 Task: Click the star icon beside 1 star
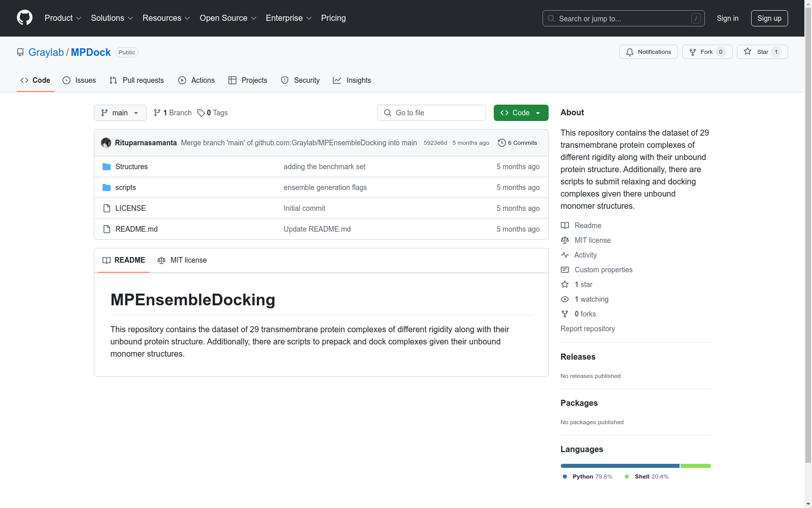pyautogui.click(x=565, y=284)
